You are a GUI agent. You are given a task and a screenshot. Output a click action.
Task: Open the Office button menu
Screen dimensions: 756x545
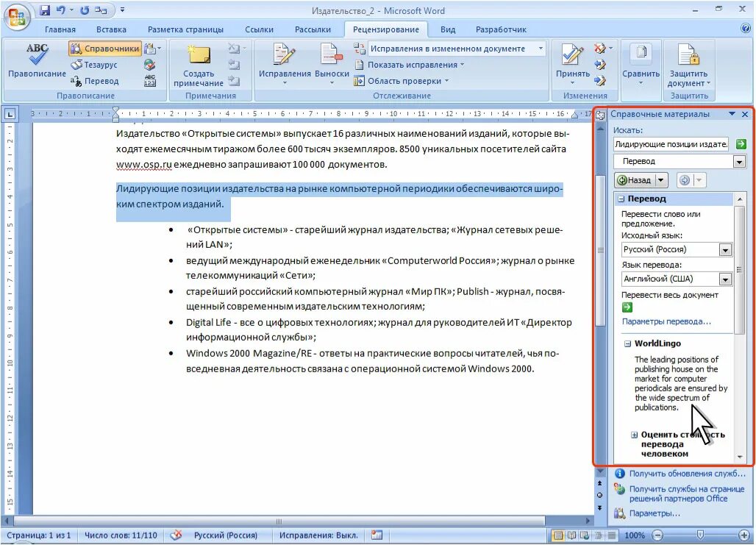tap(16, 17)
